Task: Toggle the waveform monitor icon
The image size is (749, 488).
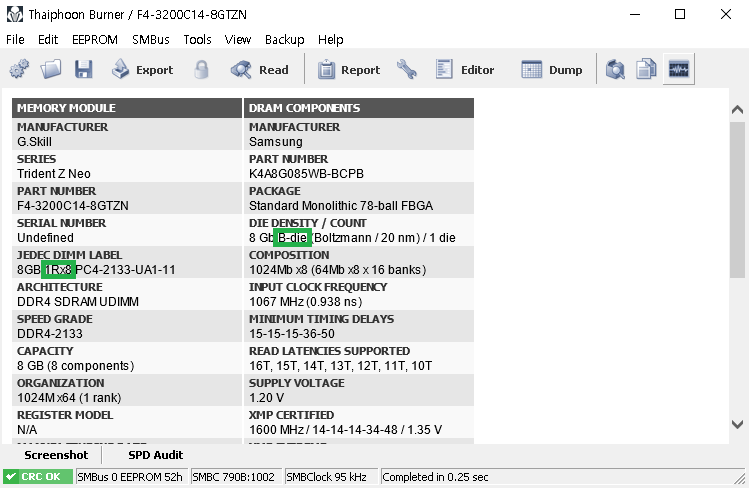Action: pyautogui.click(x=679, y=70)
